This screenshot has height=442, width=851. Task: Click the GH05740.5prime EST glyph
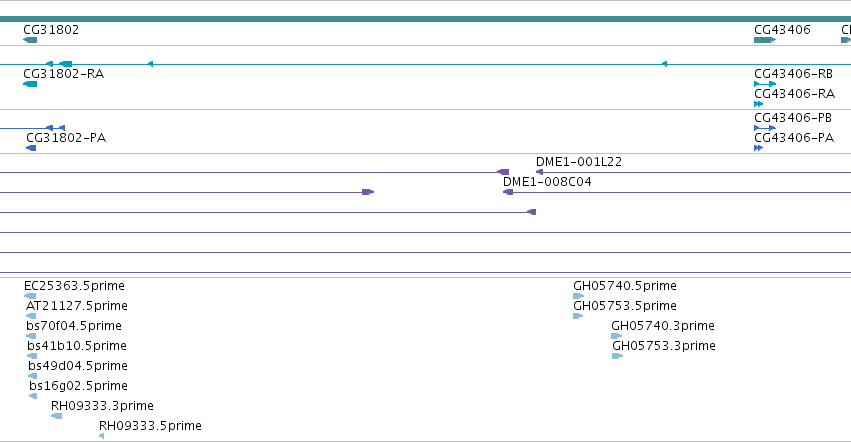[x=579, y=296]
